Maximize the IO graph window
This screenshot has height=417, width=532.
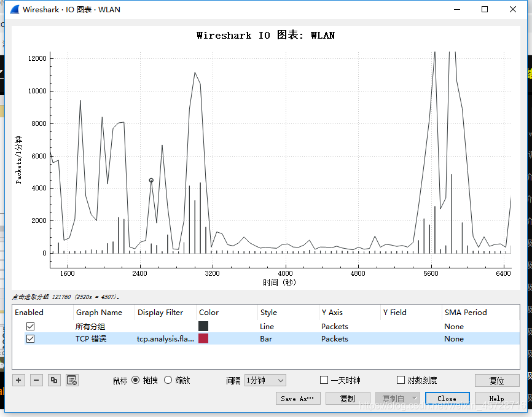click(485, 9)
